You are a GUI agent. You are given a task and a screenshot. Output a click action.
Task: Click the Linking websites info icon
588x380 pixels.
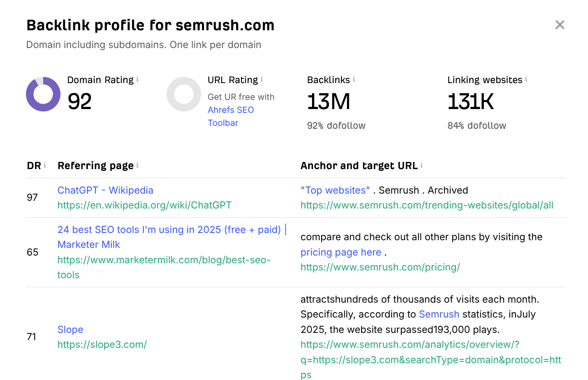tap(526, 79)
